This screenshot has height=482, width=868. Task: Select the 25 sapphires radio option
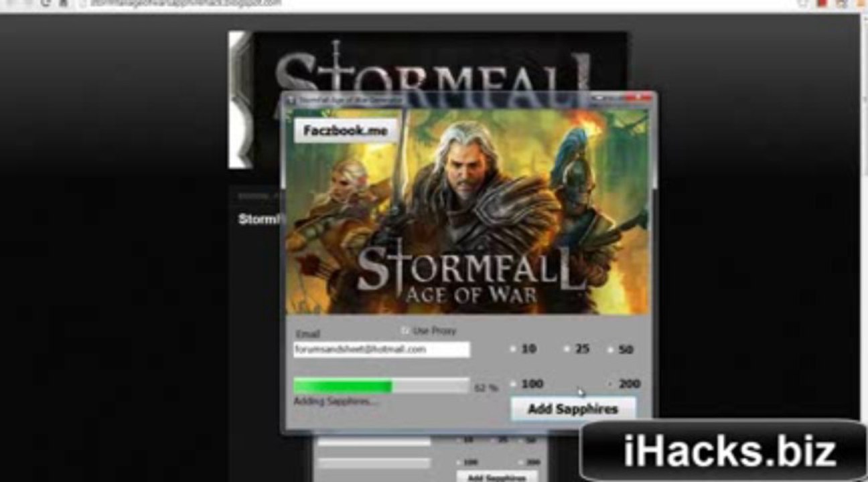pos(566,349)
